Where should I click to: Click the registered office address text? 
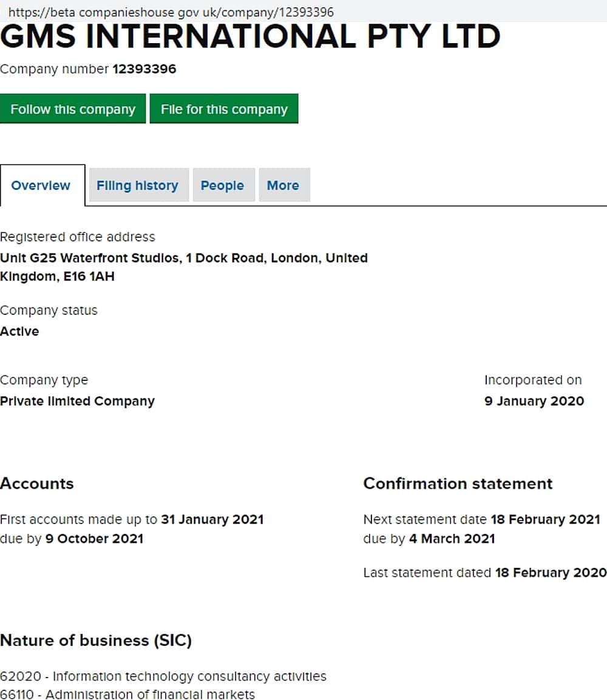(183, 267)
